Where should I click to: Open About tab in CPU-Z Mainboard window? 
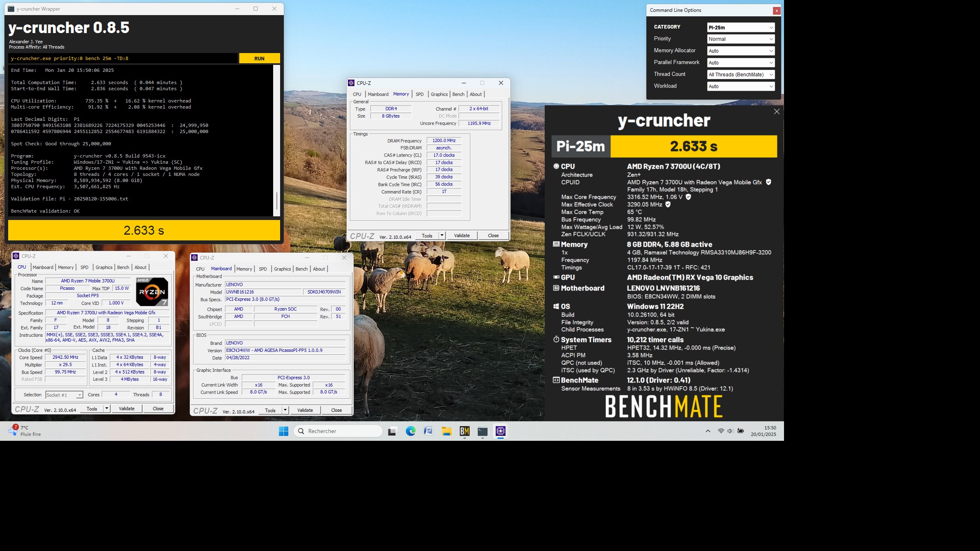coord(319,269)
